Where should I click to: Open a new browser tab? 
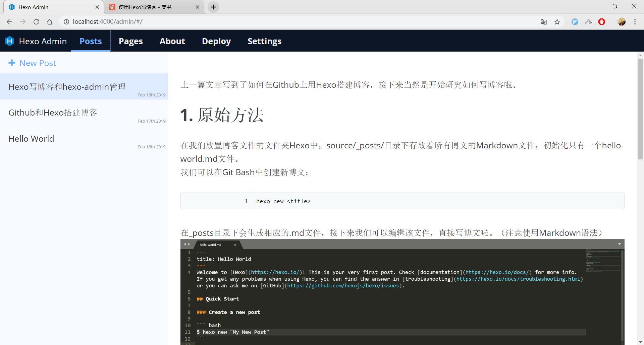pos(213,7)
